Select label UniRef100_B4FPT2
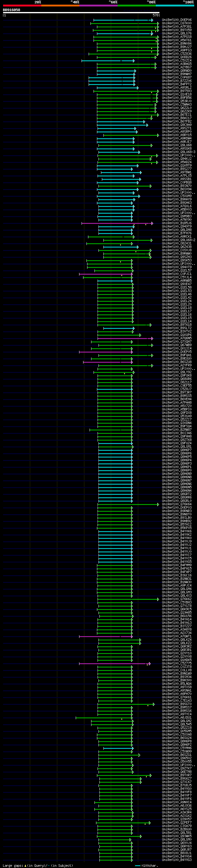 click(x=176, y=84)
